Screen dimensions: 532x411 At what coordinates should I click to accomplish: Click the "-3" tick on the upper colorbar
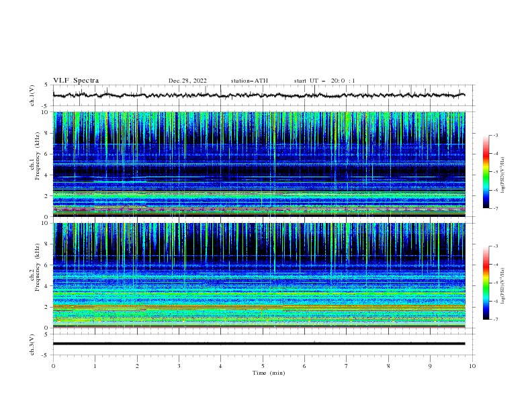495,136
